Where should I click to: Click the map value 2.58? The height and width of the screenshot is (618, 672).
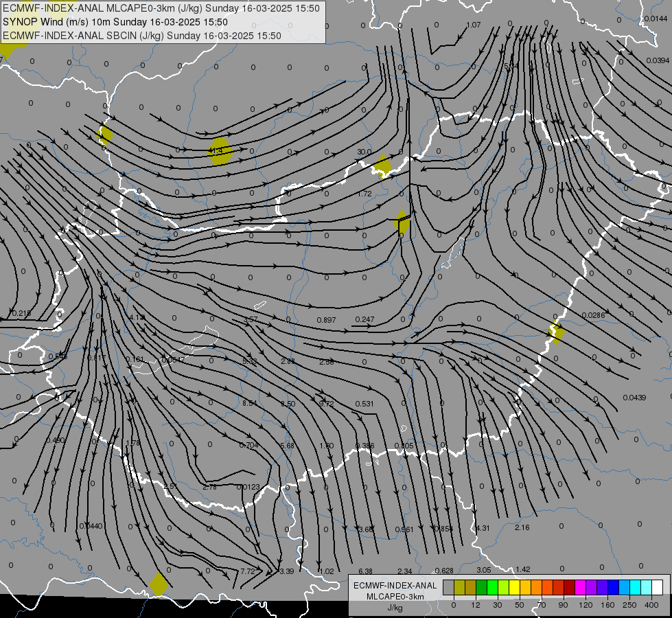326,362
